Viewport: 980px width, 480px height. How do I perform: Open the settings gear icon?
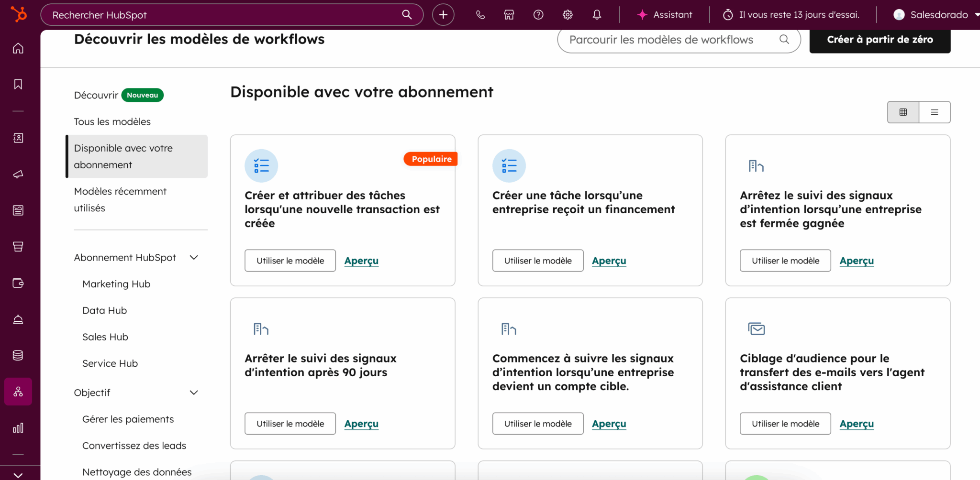pos(568,15)
